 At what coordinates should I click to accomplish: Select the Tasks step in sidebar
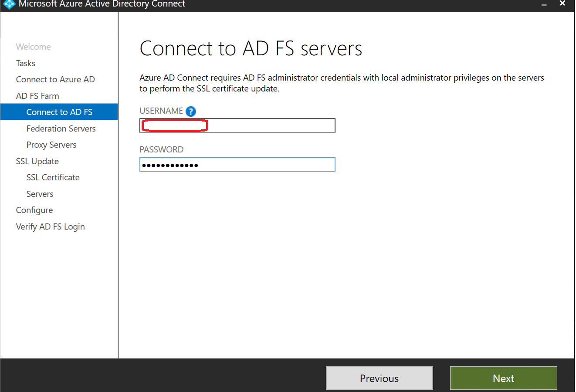(26, 63)
